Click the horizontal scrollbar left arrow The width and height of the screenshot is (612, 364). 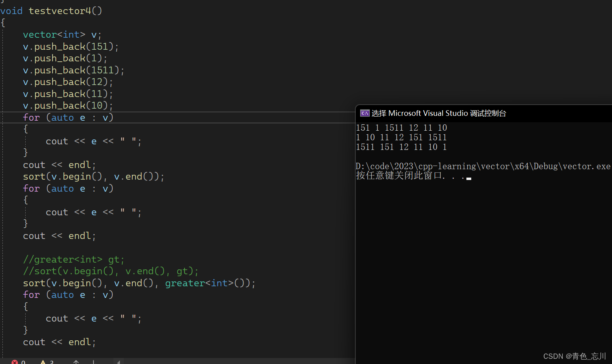(x=118, y=362)
